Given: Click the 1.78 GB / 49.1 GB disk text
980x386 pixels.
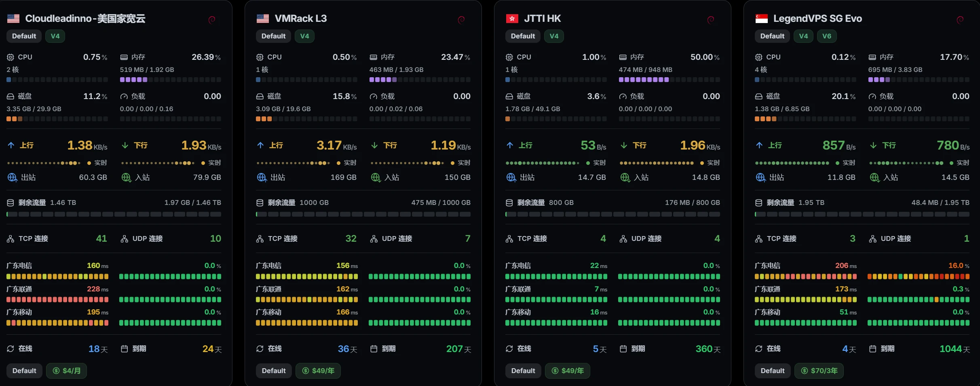Looking at the screenshot, I should pyautogui.click(x=533, y=109).
